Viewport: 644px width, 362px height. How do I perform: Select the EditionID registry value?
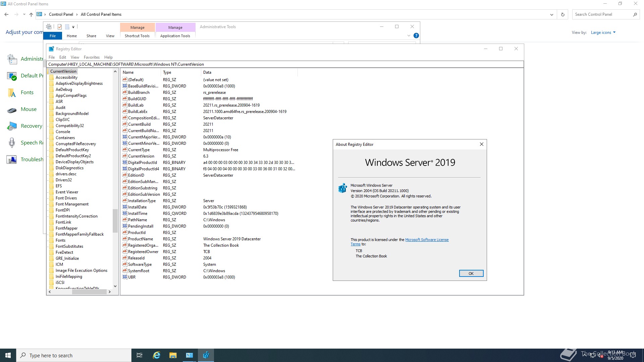(136, 175)
